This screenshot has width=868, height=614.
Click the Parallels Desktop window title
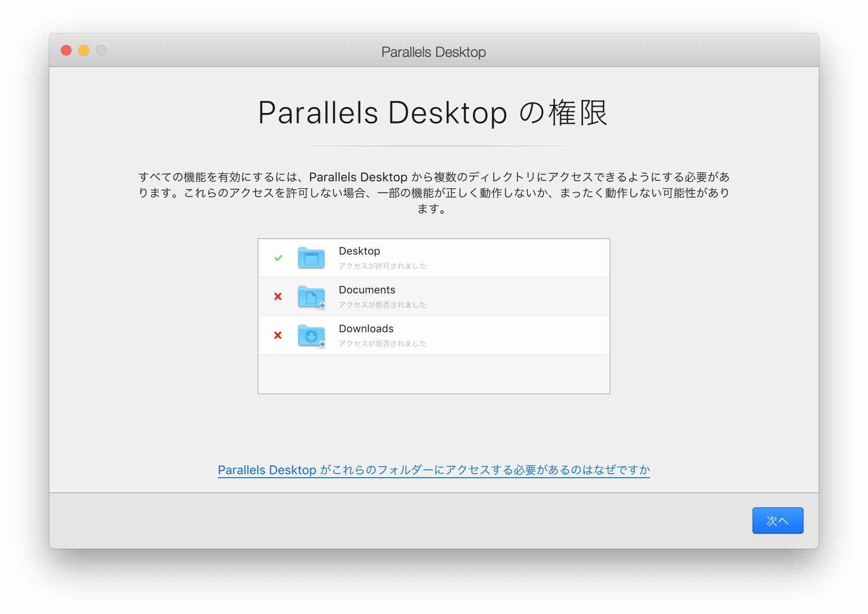coord(434,52)
